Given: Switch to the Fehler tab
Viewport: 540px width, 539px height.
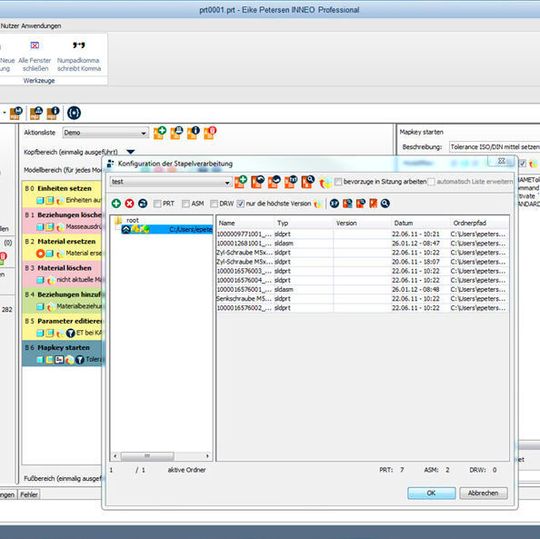Looking at the screenshot, I should click(x=29, y=495).
